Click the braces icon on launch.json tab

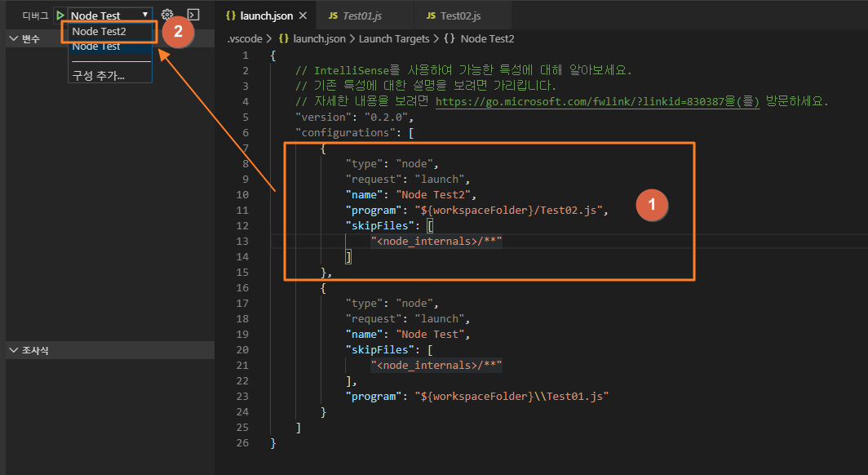[231, 16]
